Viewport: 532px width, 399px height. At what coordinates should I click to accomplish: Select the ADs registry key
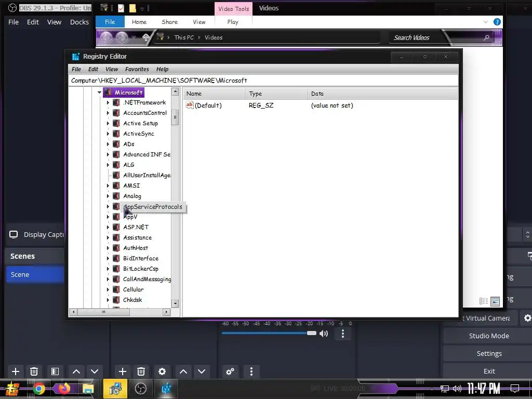click(x=129, y=144)
